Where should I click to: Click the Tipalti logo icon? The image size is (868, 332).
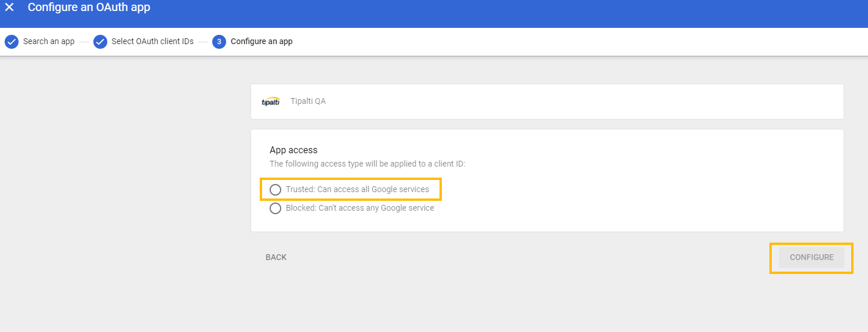click(x=271, y=102)
